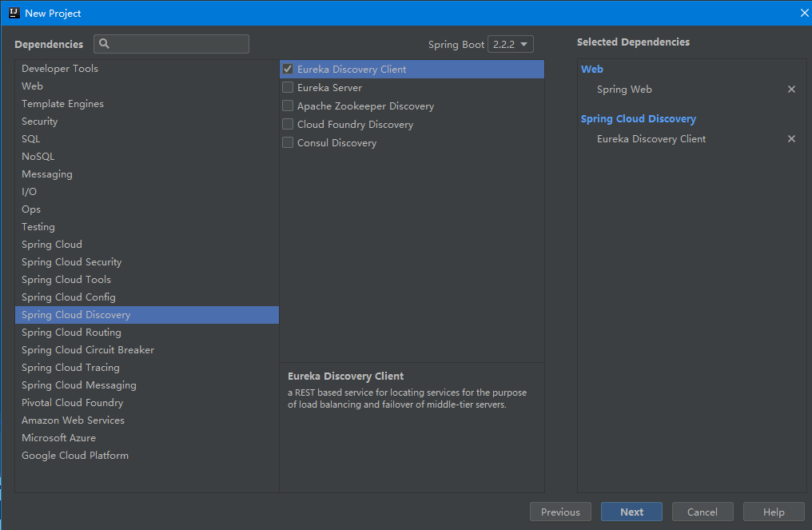This screenshot has width=812, height=530.
Task: Select the Spring Cloud Routing category
Action: [71, 333]
